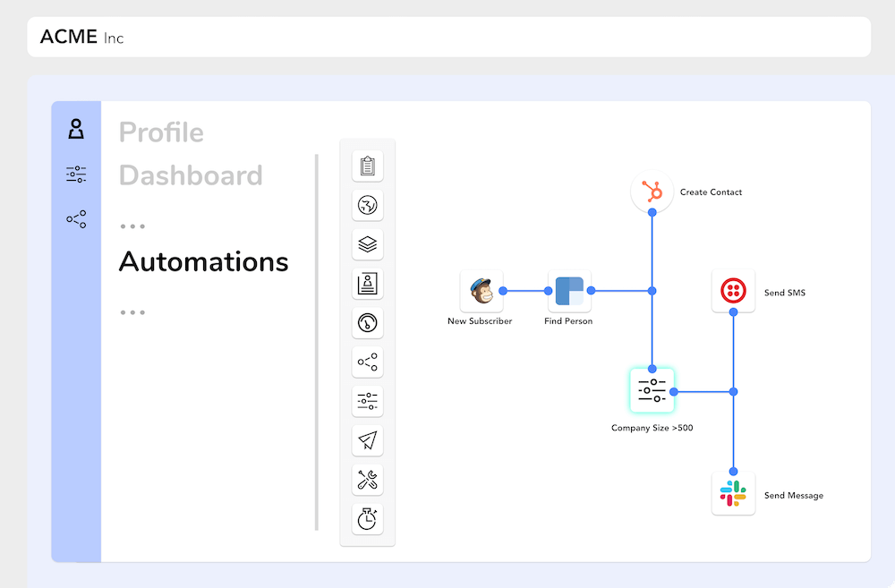This screenshot has width=895, height=588.
Task: Click the ellipsis below Automations
Action: (x=132, y=312)
